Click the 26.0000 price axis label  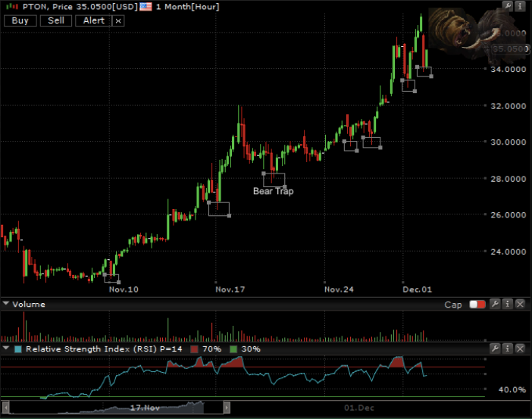click(509, 215)
